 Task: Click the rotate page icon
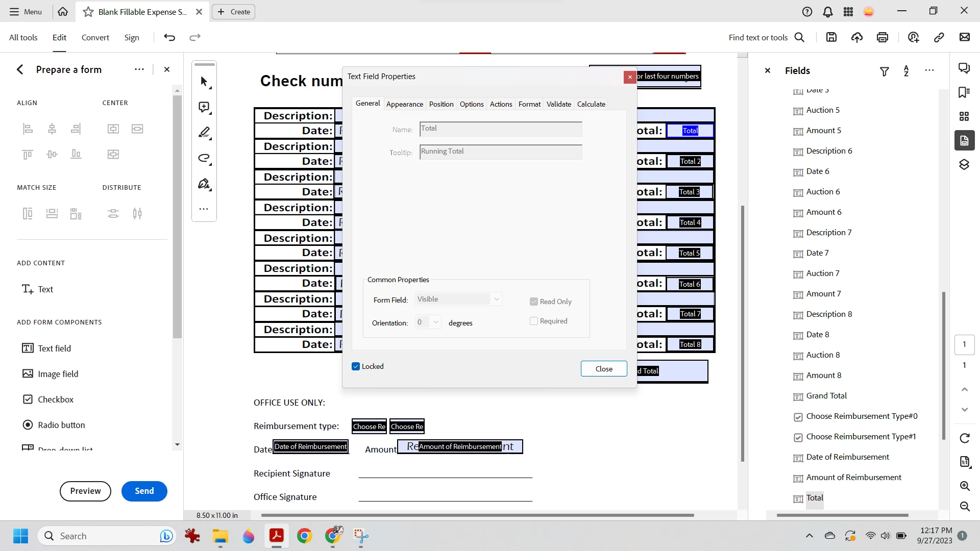[965, 438]
